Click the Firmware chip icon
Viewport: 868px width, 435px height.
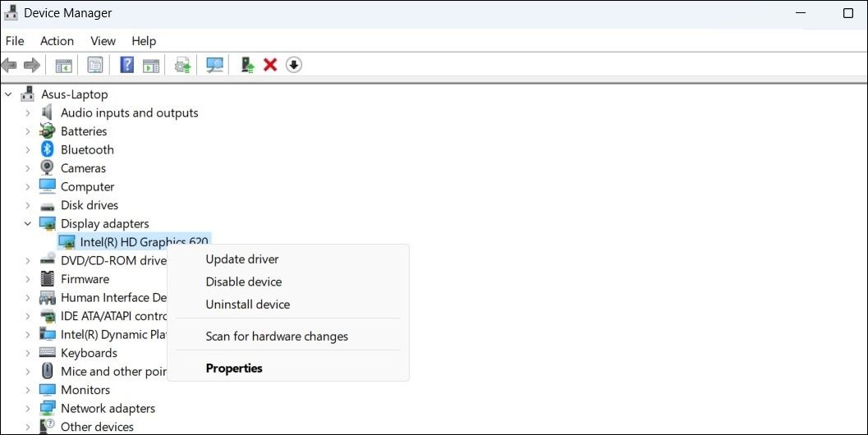(47, 279)
